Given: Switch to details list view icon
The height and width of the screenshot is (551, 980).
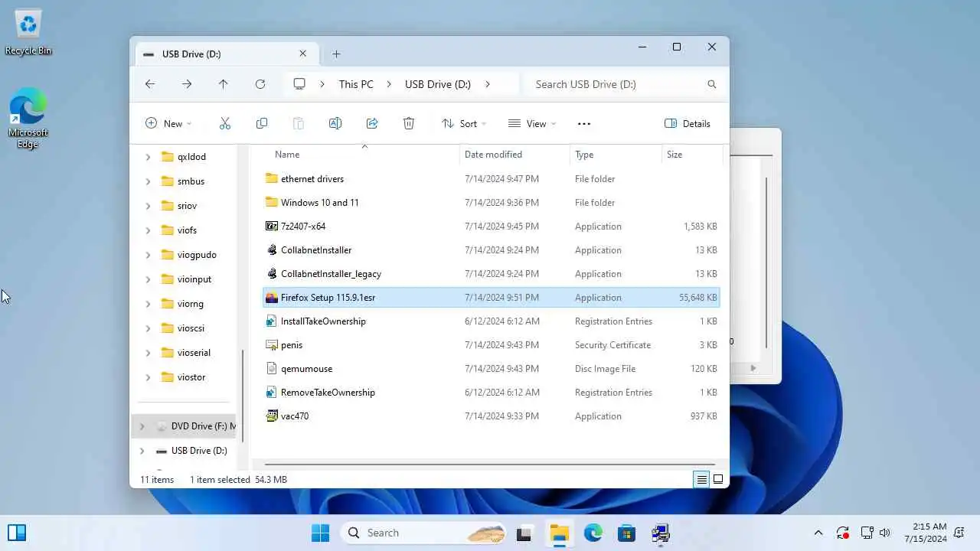Looking at the screenshot, I should click(701, 479).
